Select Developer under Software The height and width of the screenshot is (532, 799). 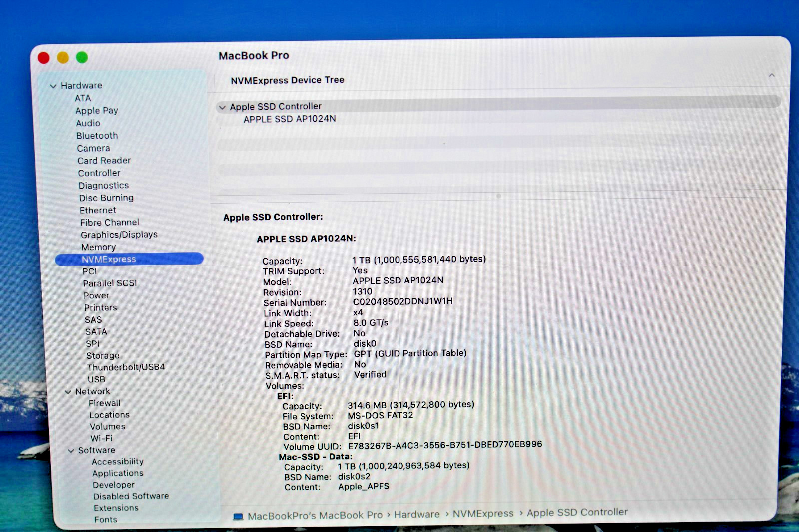pyautogui.click(x=114, y=485)
